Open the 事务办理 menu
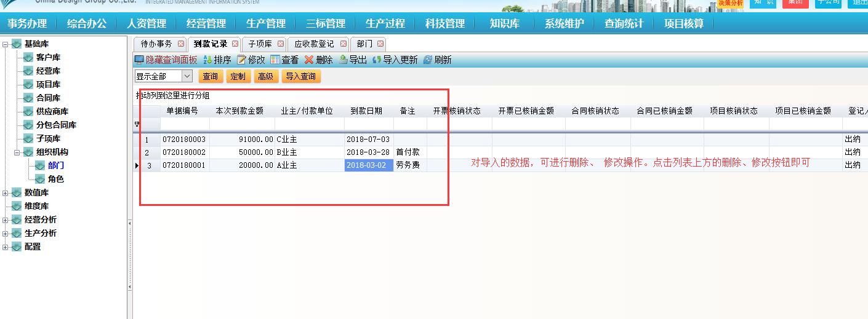Image resolution: width=868 pixels, height=319 pixels. (27, 23)
